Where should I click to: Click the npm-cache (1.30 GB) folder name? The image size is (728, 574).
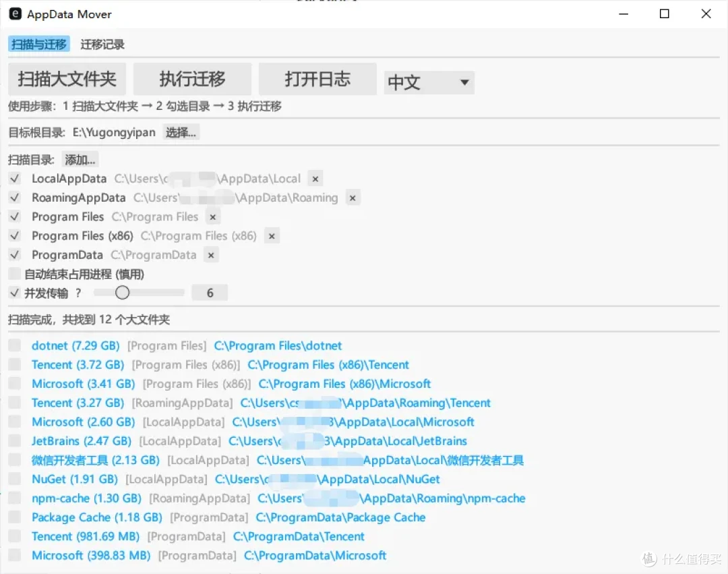86,498
